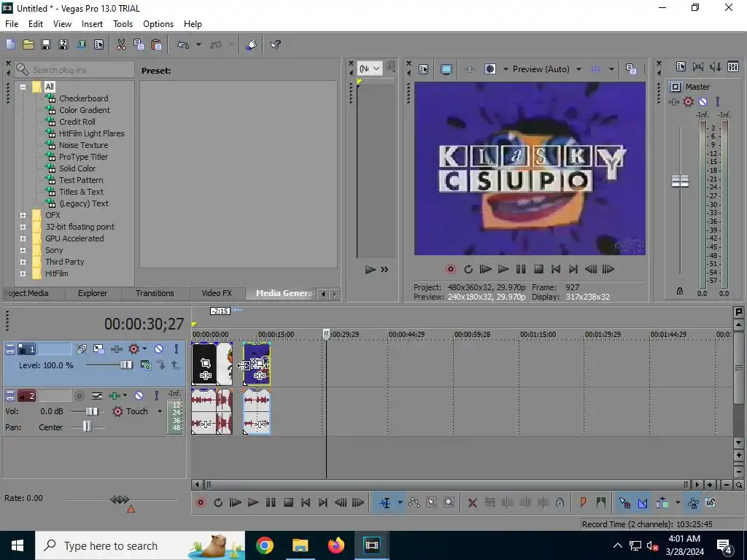Save the project with the floppy disk icon
747x560 pixels.
[x=46, y=44]
